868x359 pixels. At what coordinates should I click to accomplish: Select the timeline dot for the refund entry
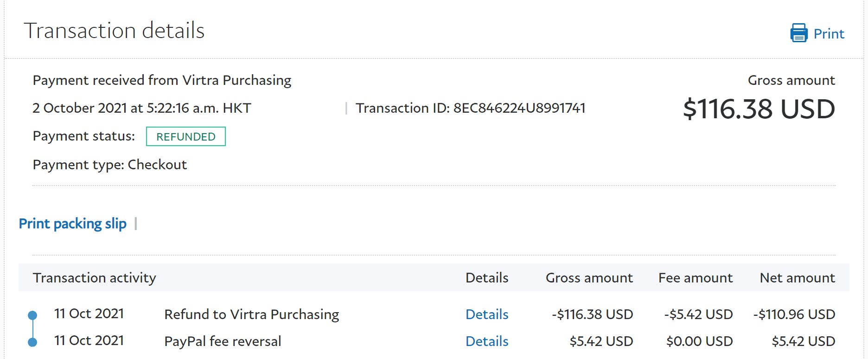(x=32, y=315)
